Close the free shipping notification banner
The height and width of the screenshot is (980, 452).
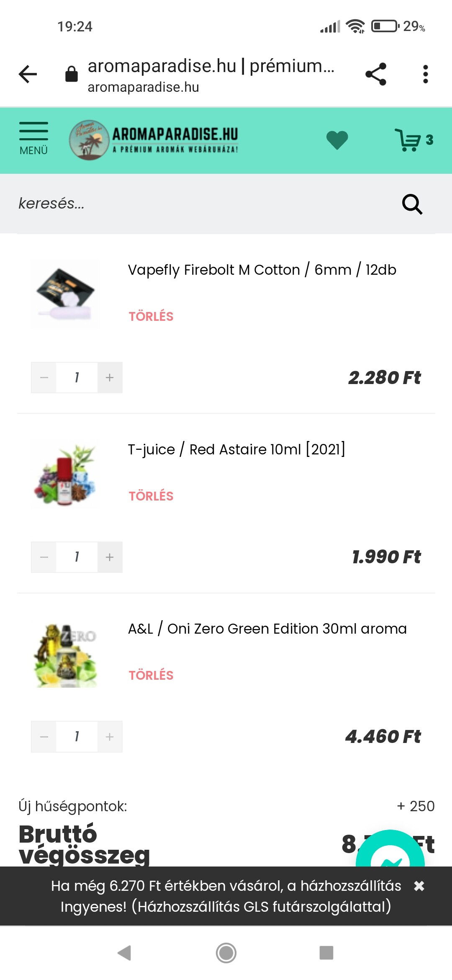click(x=419, y=886)
